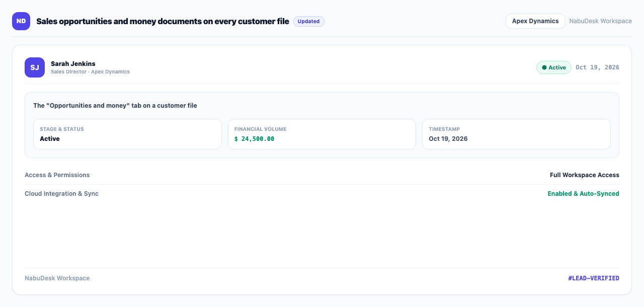Click the page title about sales opportunities
Screen dimensions: 644x307
(163, 21)
